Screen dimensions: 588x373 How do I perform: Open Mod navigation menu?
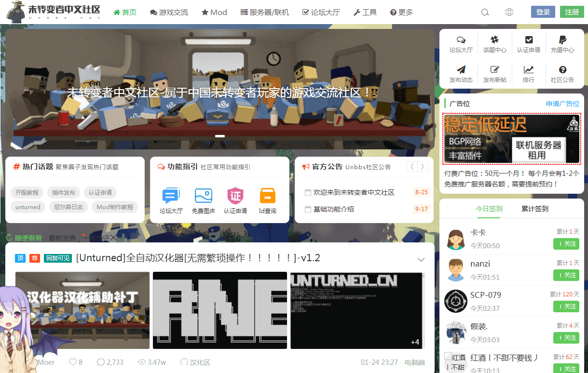click(x=214, y=12)
